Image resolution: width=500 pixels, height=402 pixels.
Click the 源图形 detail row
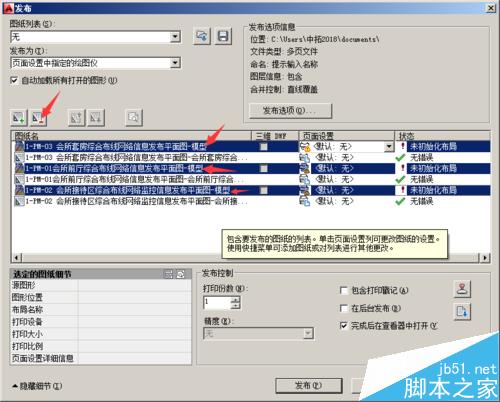tap(101, 285)
